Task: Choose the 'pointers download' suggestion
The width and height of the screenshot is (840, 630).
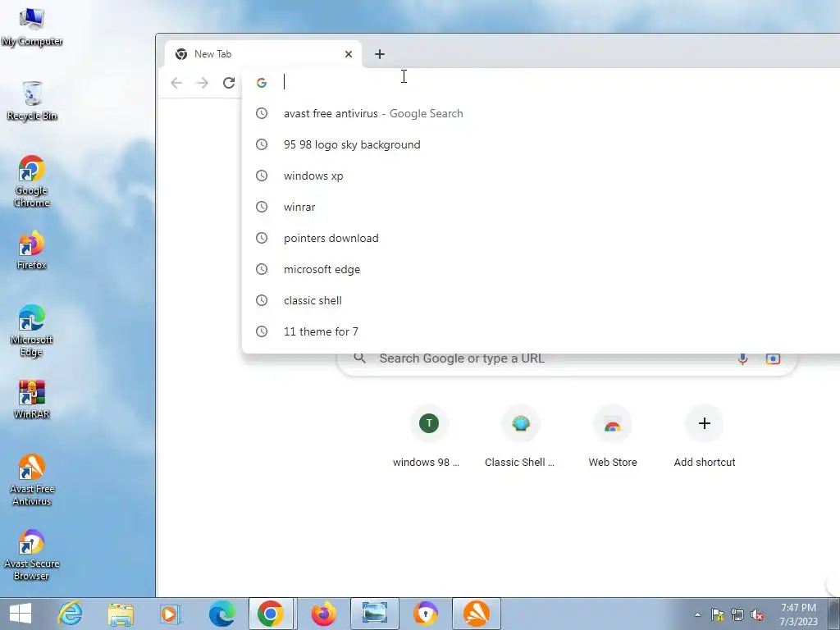Action: [x=541, y=238]
